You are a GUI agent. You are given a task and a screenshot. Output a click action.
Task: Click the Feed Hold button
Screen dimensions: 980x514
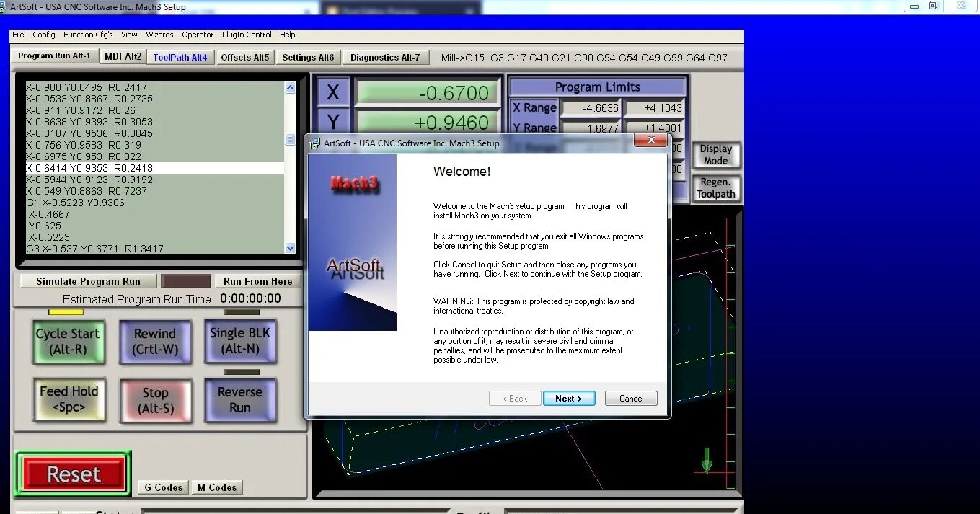(69, 399)
